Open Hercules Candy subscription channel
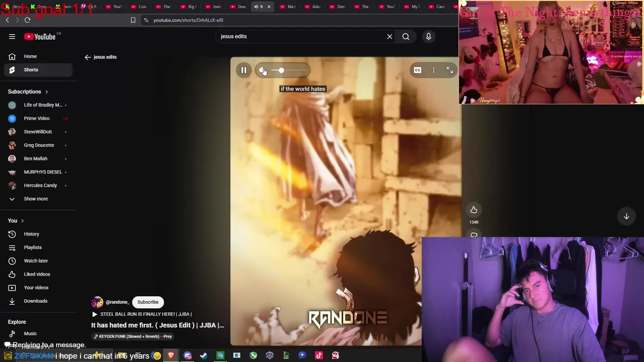 (39, 186)
